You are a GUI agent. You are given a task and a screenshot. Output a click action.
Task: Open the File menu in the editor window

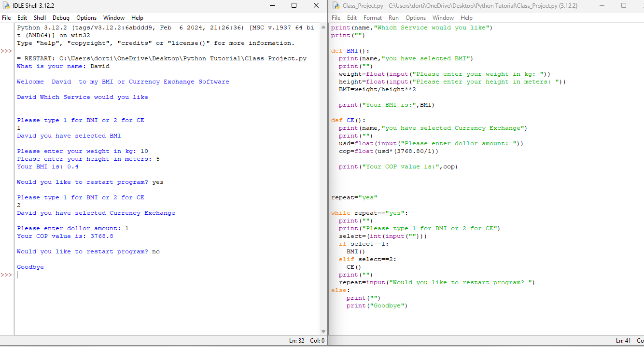336,18
